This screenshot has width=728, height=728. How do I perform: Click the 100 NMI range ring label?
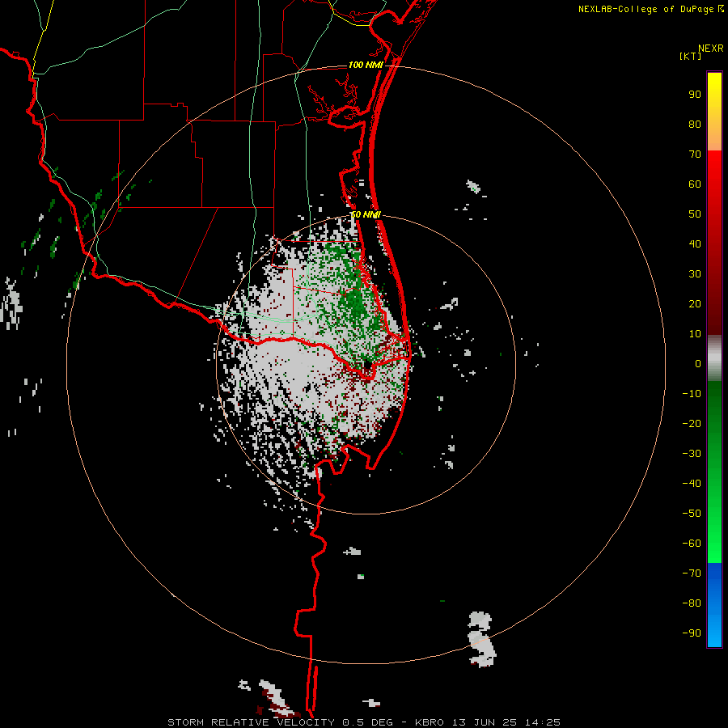[366, 65]
